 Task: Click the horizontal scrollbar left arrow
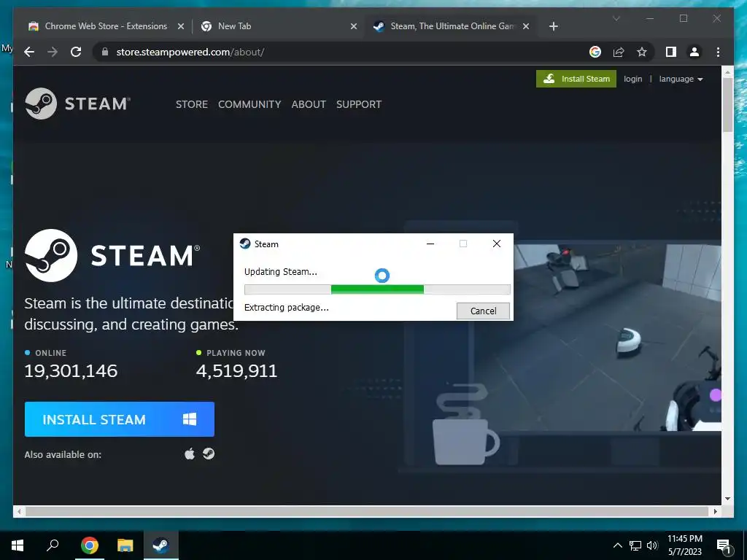[19, 511]
